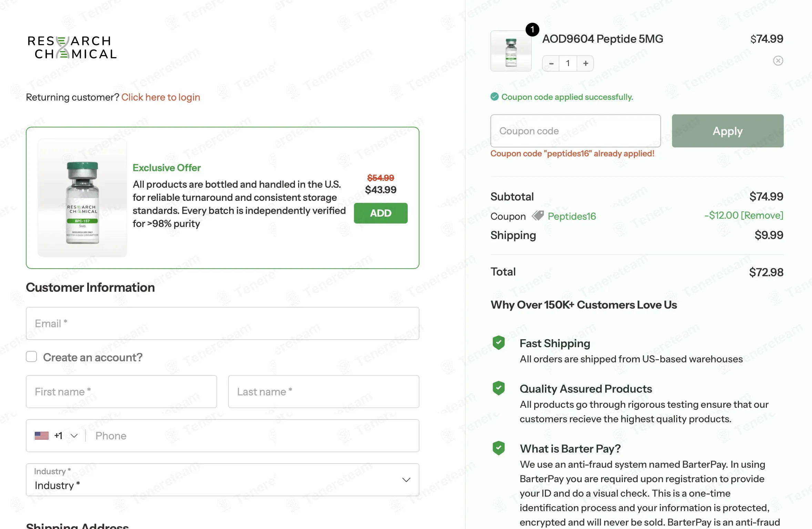
Task: Click the Shipping cost $9.99
Action: (x=769, y=235)
